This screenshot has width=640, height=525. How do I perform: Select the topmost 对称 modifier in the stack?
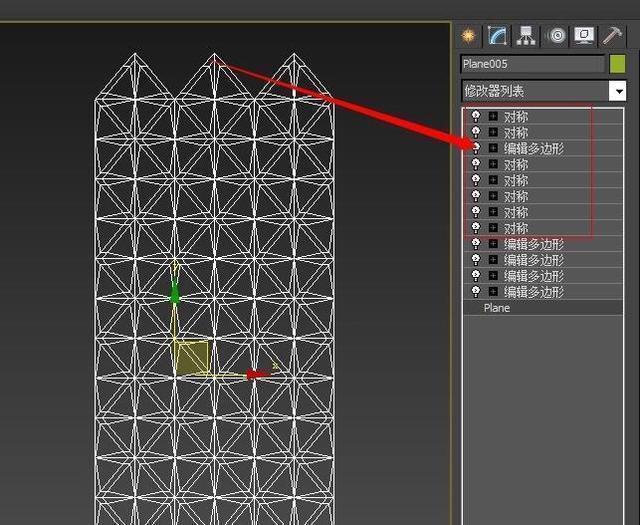tap(516, 117)
